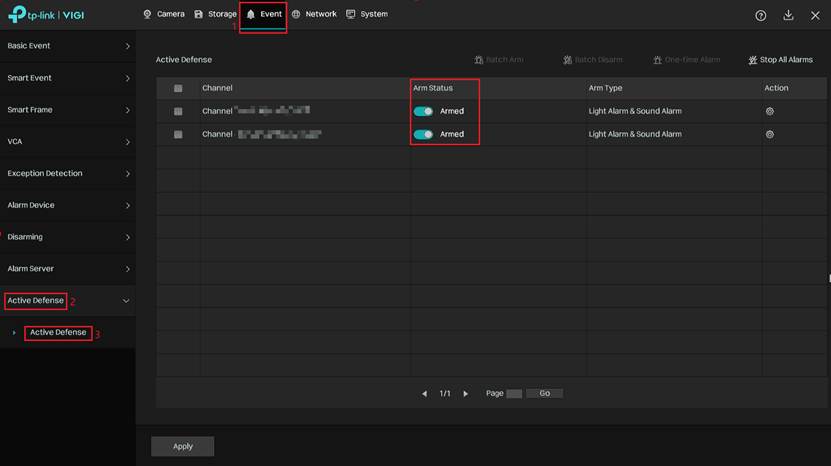Click the Page number input field
The height and width of the screenshot is (466, 831).
pyautogui.click(x=514, y=394)
